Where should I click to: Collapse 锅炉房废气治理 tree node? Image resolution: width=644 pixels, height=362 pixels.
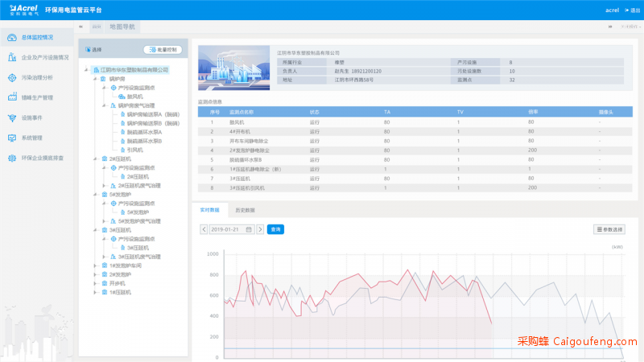[x=105, y=105]
